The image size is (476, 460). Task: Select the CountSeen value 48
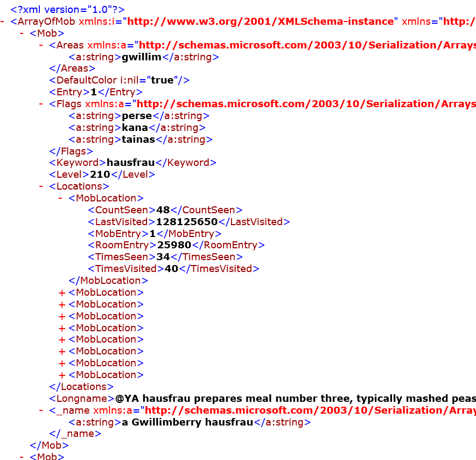[163, 210]
